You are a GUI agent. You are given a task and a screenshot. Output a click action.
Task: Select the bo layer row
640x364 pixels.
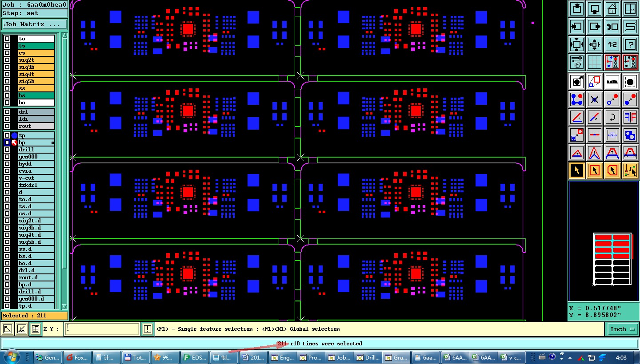tap(36, 103)
